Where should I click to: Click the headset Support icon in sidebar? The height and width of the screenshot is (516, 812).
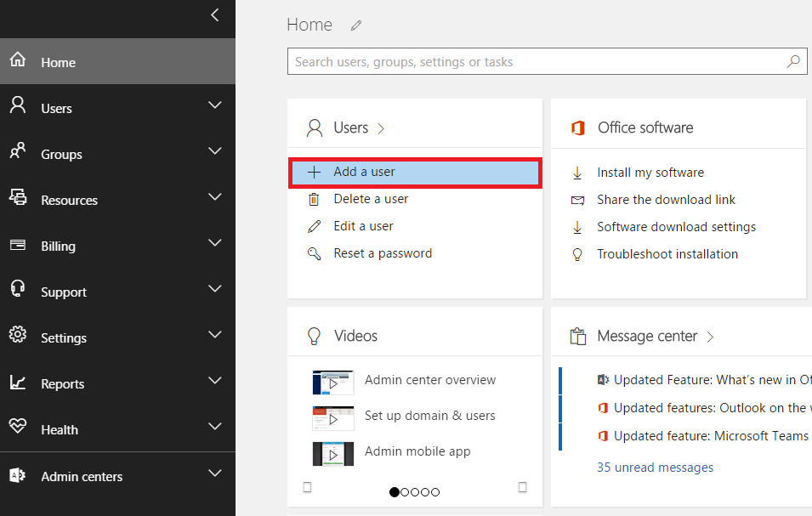coord(18,292)
